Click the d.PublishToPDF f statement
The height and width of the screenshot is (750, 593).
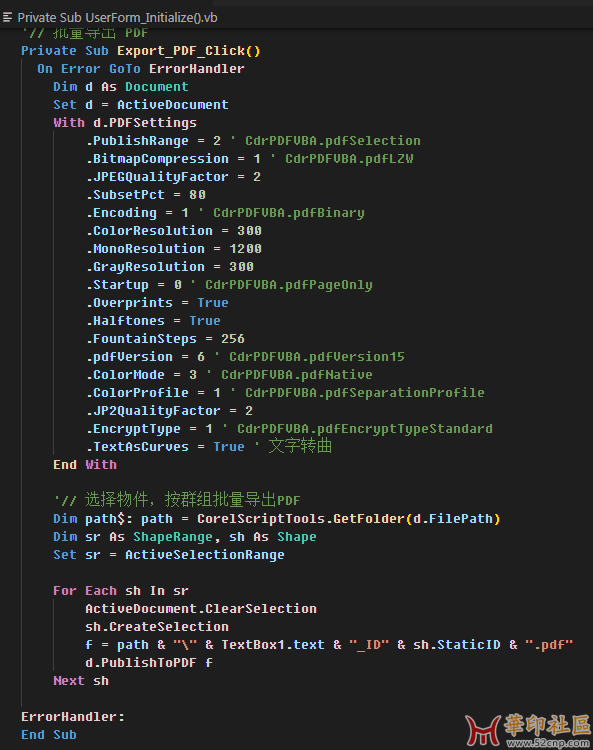[149, 663]
